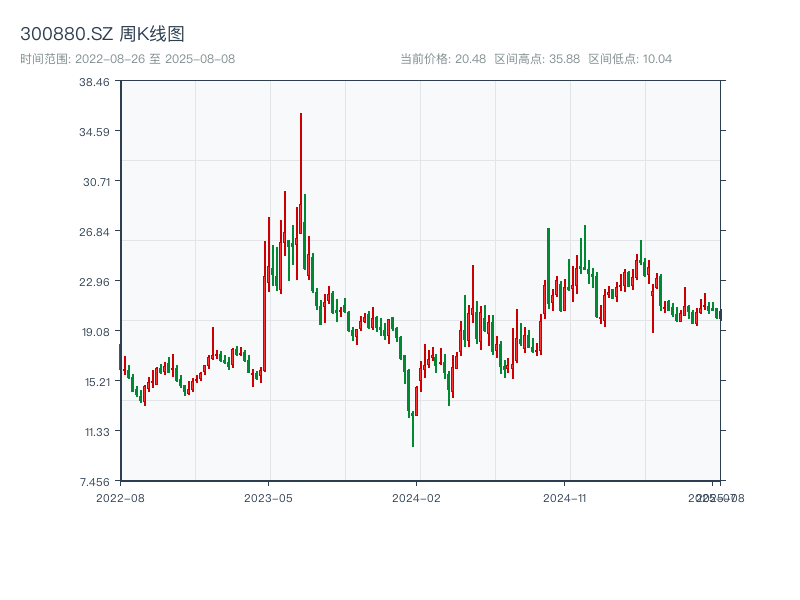Click the x-axis label 2023-05

click(268, 498)
